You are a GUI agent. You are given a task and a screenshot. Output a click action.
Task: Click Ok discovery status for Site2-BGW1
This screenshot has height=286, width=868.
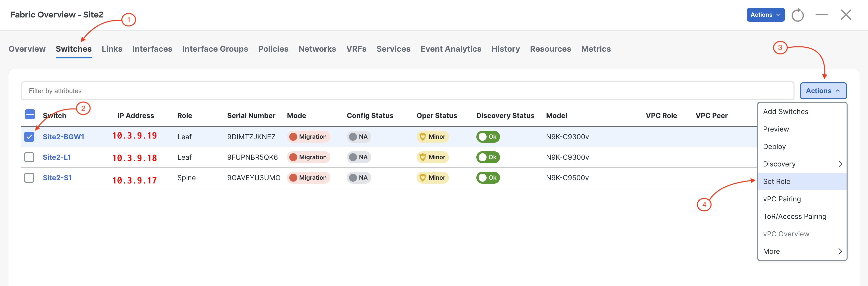tap(488, 137)
